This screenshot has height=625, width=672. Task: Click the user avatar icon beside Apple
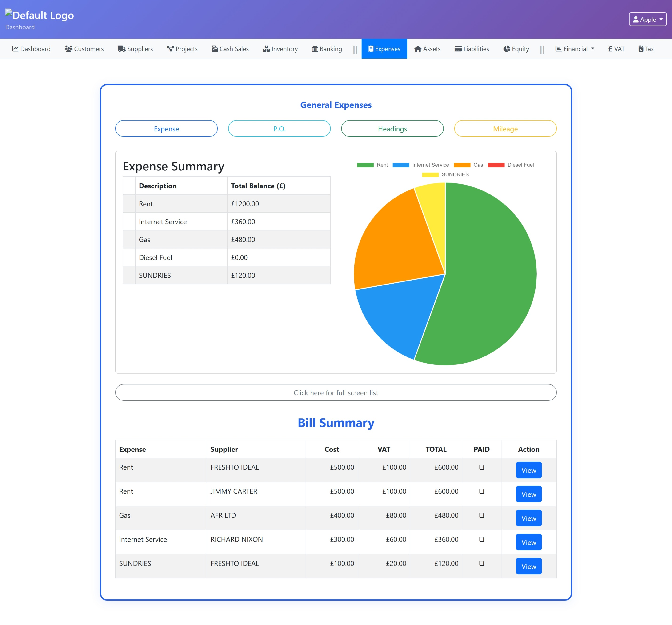636,19
